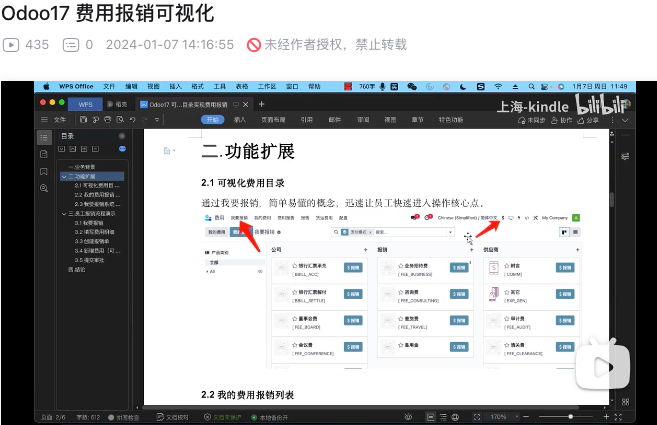Open the chapters page sidebar icon

point(44,154)
